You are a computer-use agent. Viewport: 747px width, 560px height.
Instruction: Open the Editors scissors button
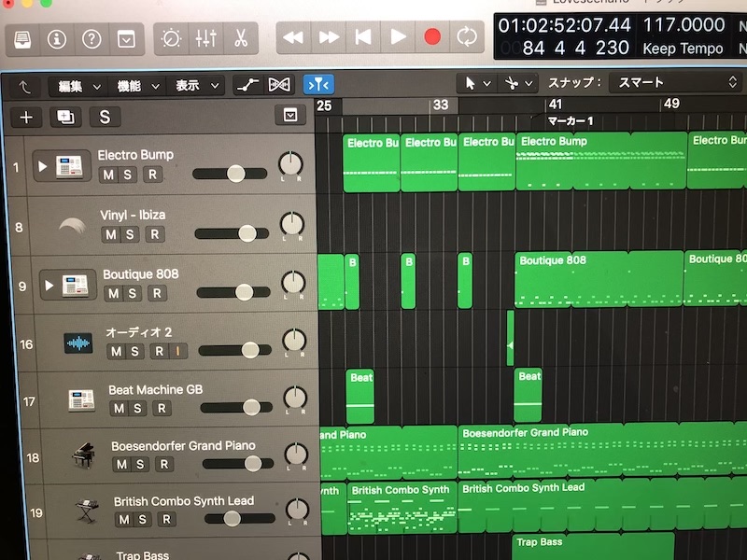[240, 39]
